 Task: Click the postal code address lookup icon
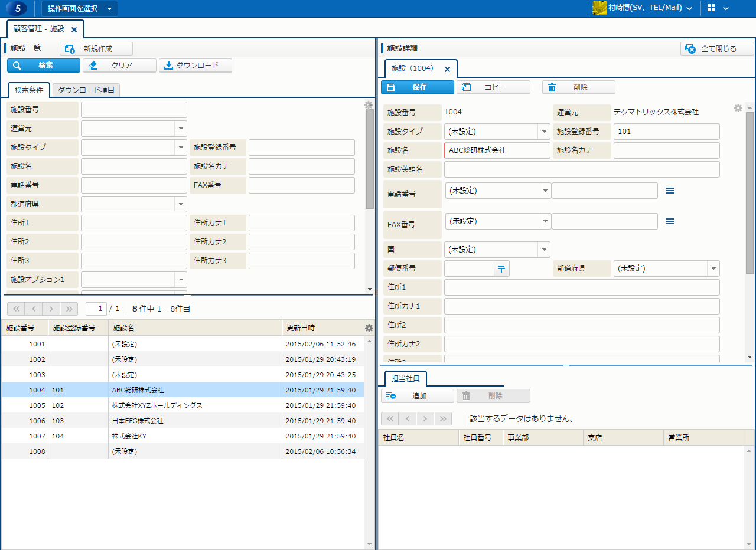click(501, 269)
